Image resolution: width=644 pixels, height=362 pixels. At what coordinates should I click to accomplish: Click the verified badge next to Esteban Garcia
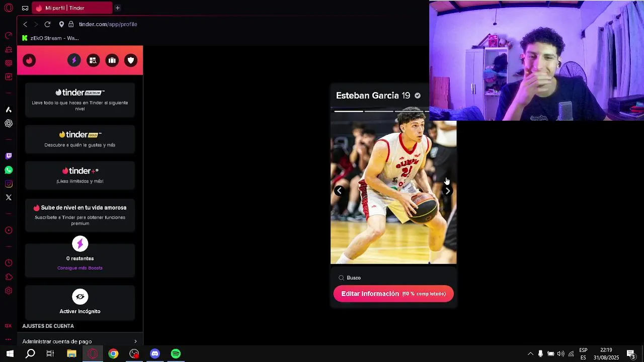[418, 96]
